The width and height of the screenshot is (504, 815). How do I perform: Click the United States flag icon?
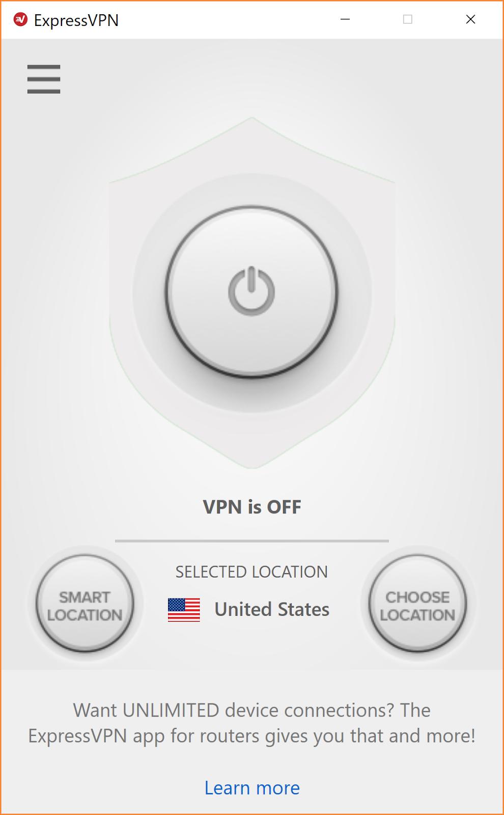(184, 610)
